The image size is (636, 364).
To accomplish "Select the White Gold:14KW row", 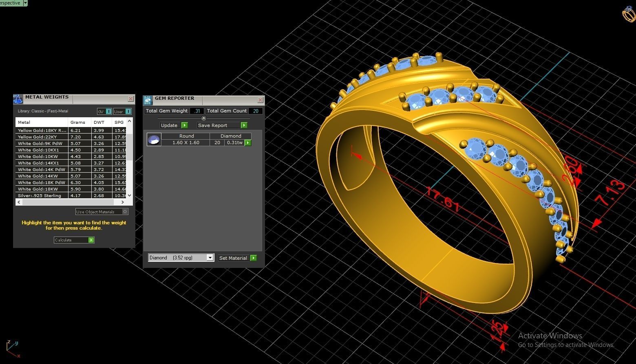I will point(71,176).
